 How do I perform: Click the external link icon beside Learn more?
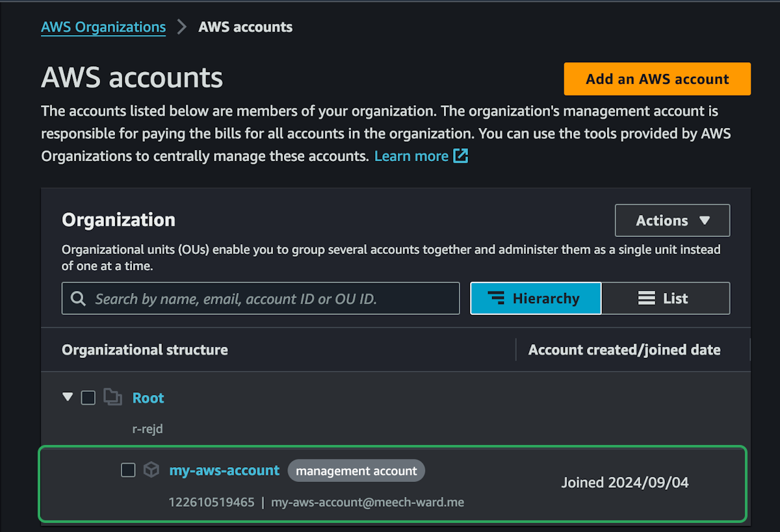tap(461, 157)
